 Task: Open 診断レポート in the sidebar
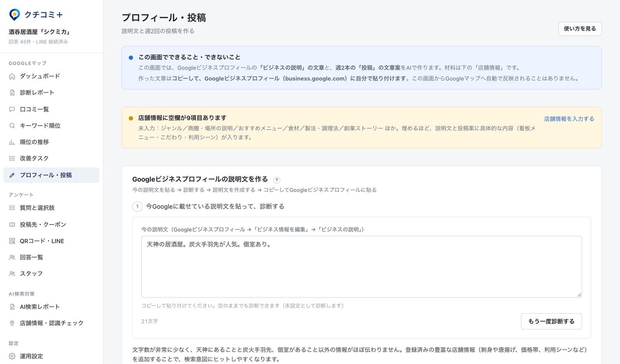point(52,93)
